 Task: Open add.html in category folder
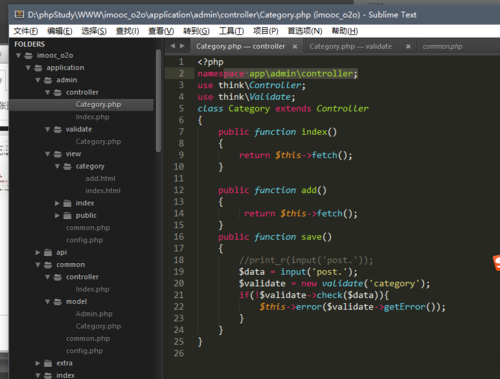[x=100, y=179]
